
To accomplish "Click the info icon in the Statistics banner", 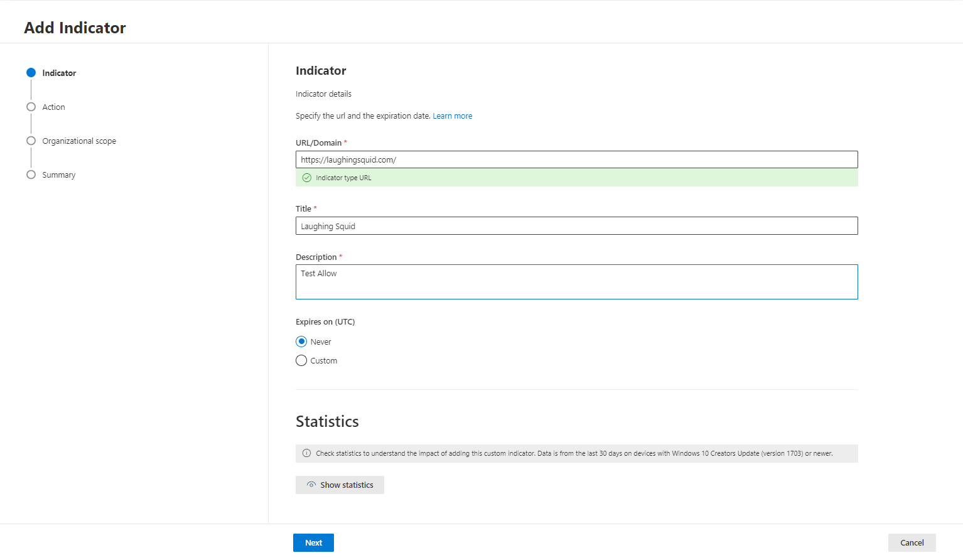I will [x=306, y=453].
